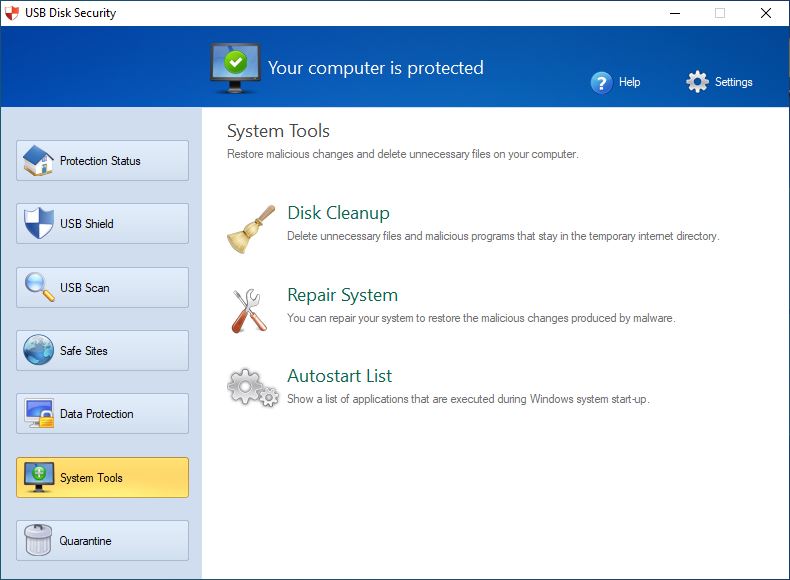The width and height of the screenshot is (790, 580).
Task: Click the Help text label in header
Action: tap(629, 82)
